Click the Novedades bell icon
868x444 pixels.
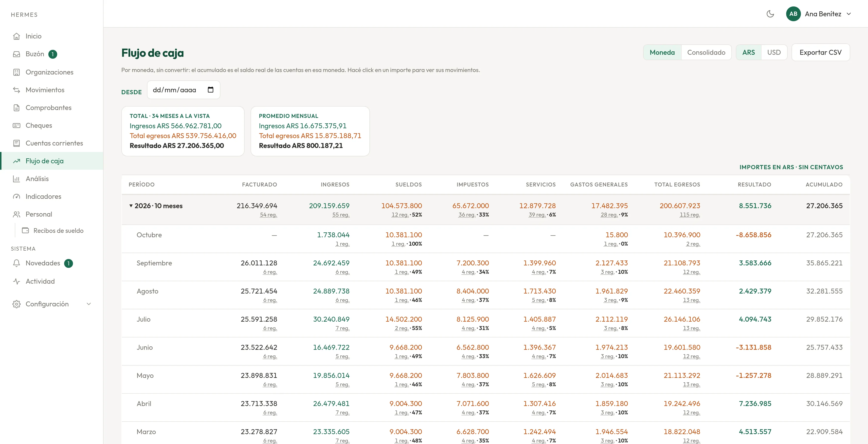pyautogui.click(x=17, y=263)
